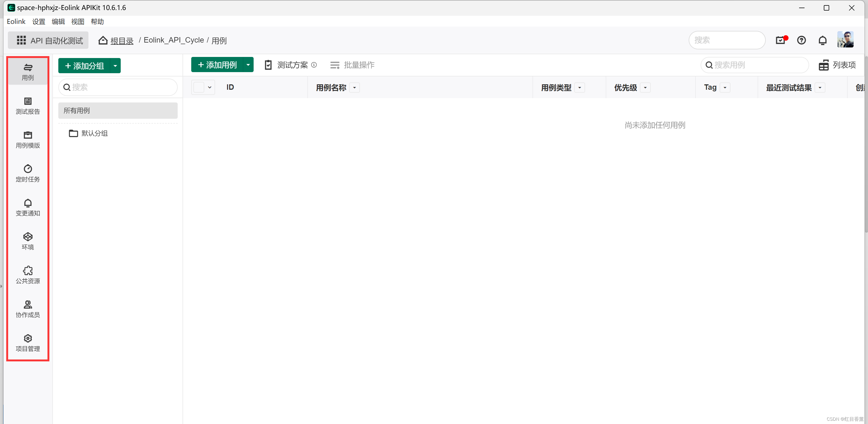868x424 pixels.
Task: Click the 根目录 breadcrumb link
Action: (122, 41)
